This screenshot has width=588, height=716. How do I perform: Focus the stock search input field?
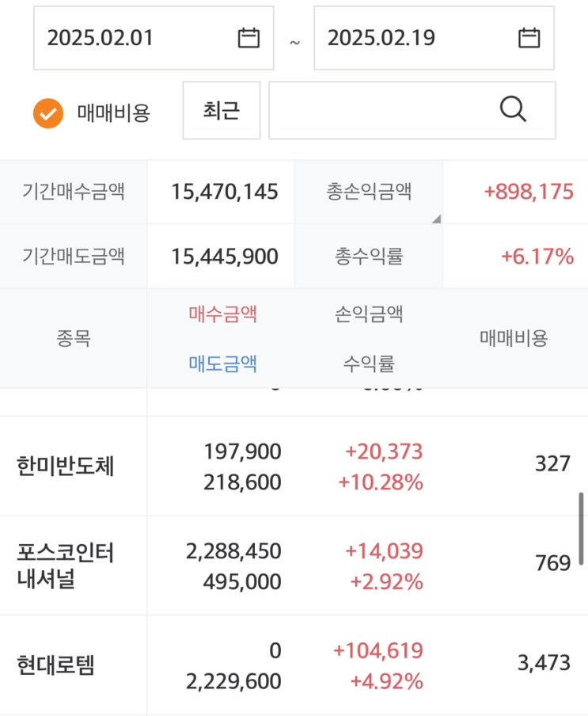380,110
